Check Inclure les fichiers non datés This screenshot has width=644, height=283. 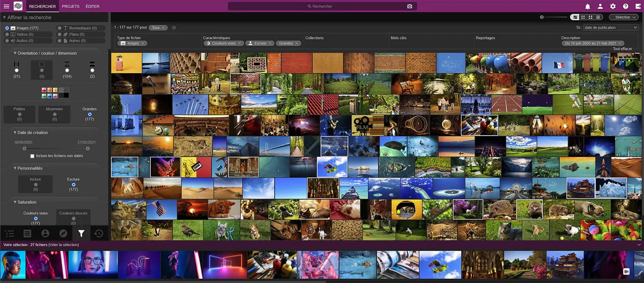click(32, 156)
